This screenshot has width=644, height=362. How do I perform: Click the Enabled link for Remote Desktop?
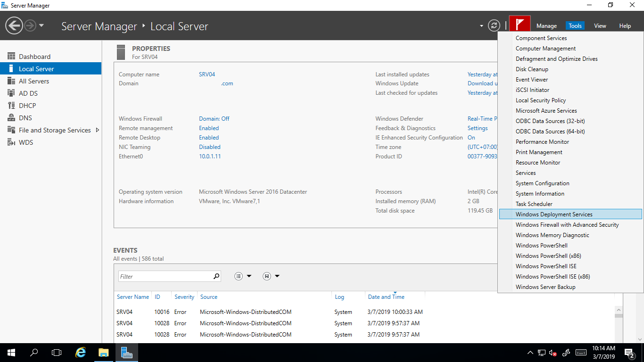[x=209, y=137]
